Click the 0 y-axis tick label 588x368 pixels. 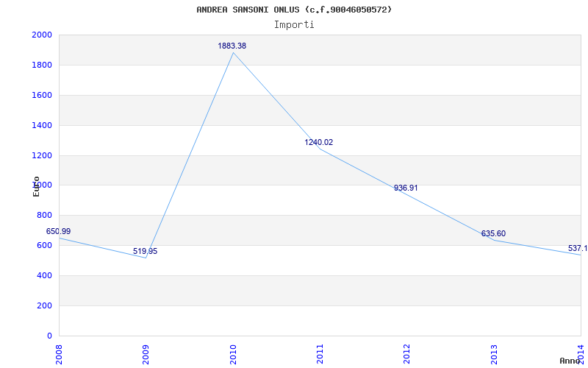49,336
